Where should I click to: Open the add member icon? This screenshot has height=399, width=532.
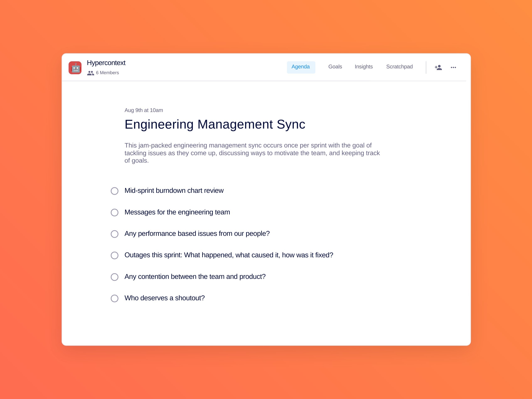click(x=438, y=67)
